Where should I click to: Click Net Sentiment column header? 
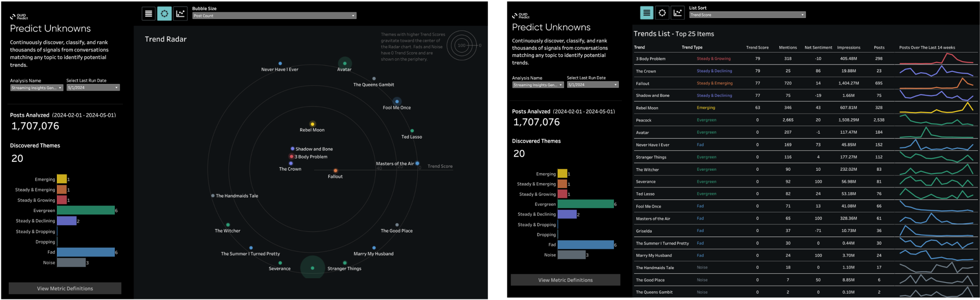[x=818, y=47]
